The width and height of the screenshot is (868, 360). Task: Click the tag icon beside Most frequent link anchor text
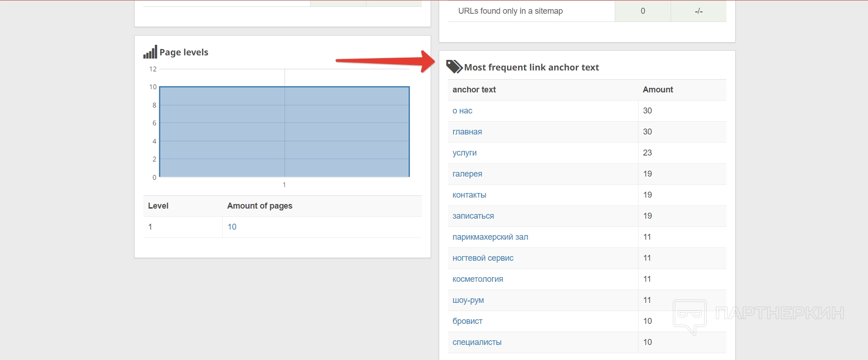454,67
